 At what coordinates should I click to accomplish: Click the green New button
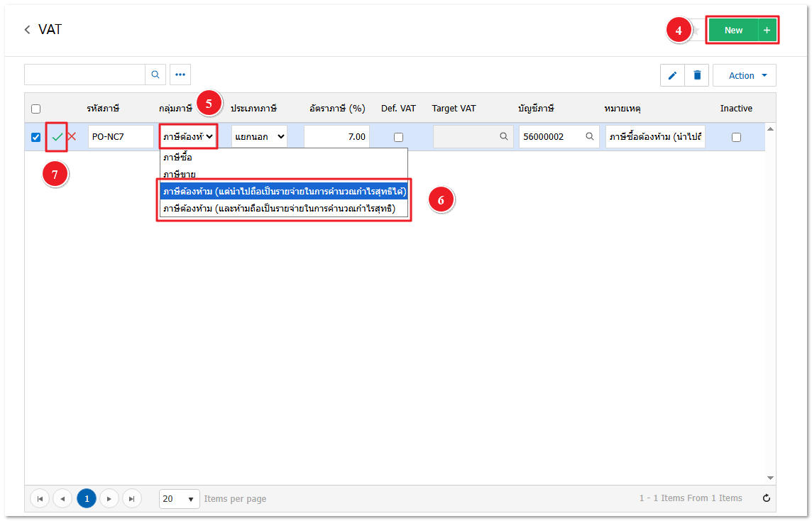[x=733, y=30]
